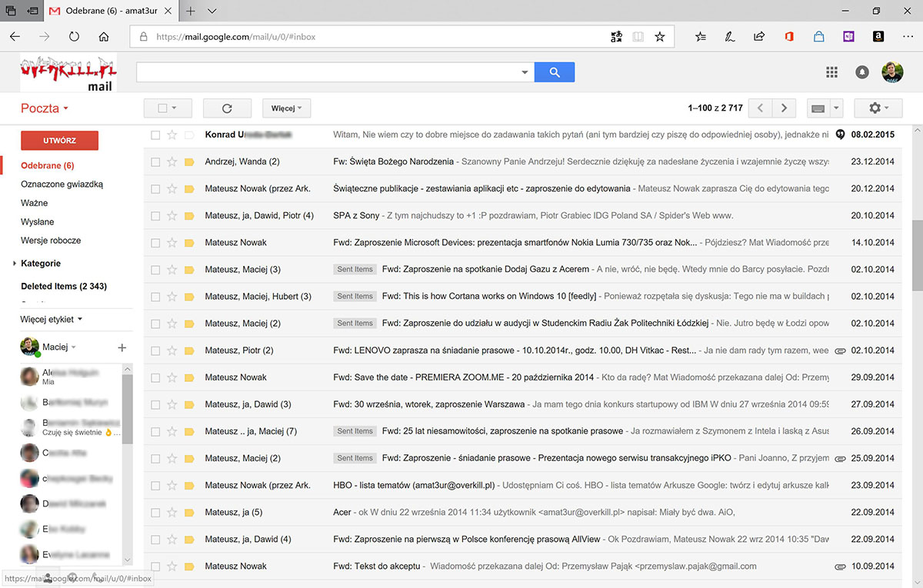923x588 pixels.
Task: Open the translate page icon
Action: (616, 36)
